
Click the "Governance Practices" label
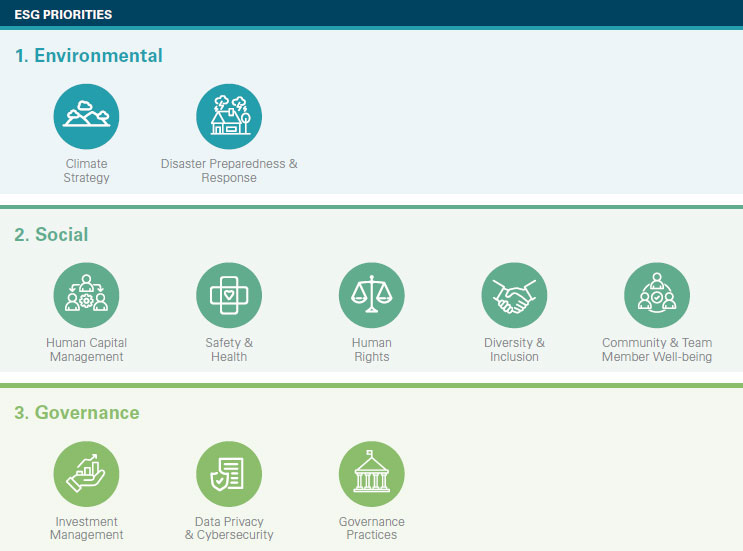pos(372,528)
